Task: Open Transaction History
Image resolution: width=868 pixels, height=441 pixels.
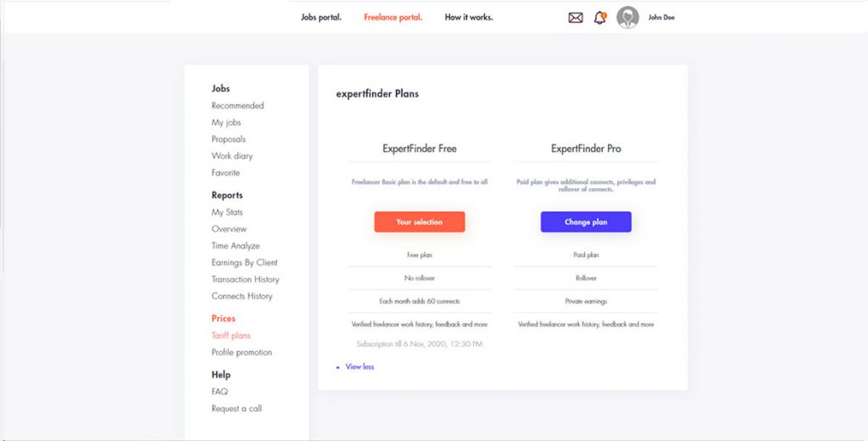Action: pos(245,280)
